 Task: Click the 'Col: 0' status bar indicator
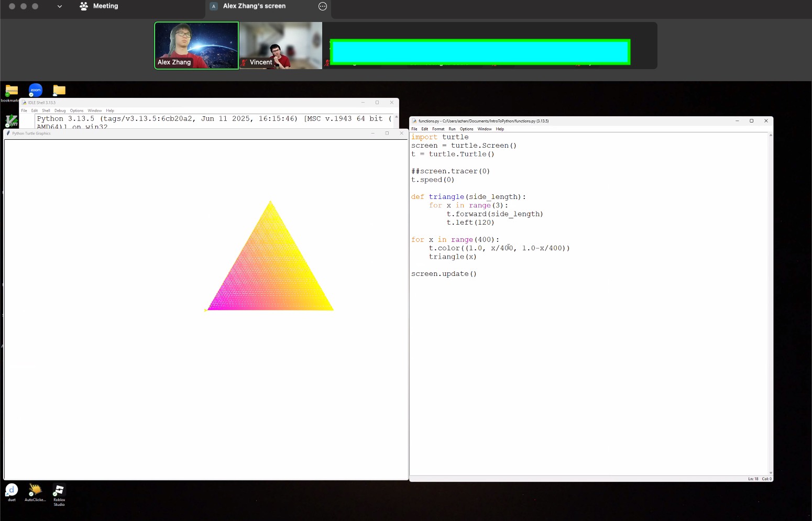tap(766, 479)
